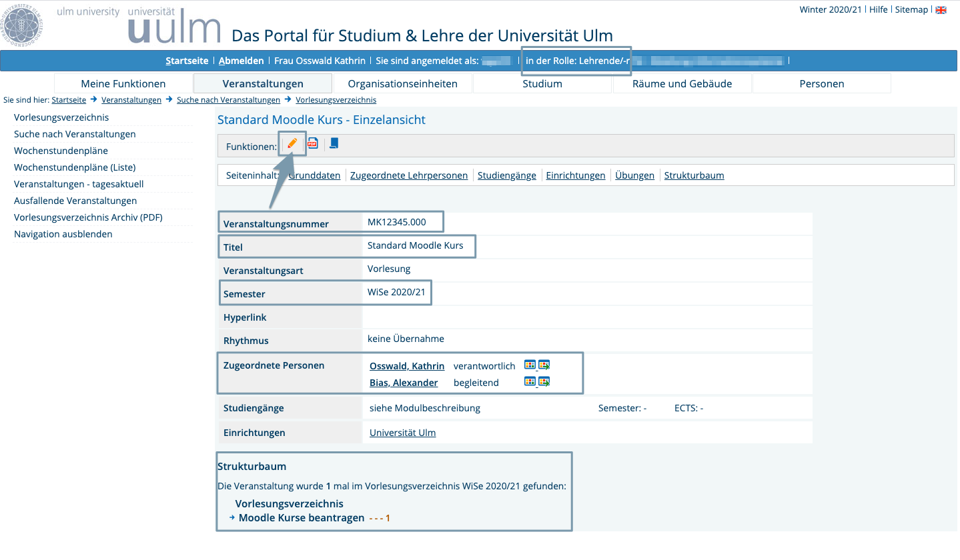Go to the Personen tab
This screenshot has height=560, width=960.
822,83
